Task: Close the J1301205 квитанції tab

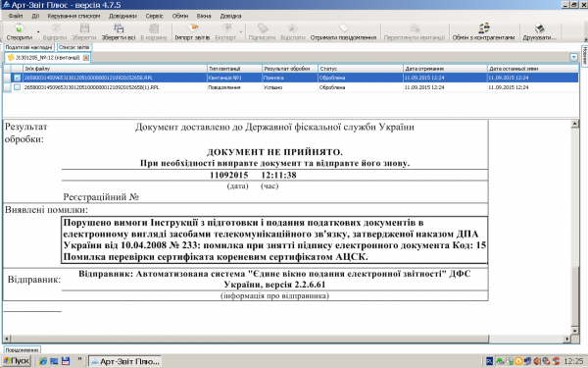Action: 86,58
